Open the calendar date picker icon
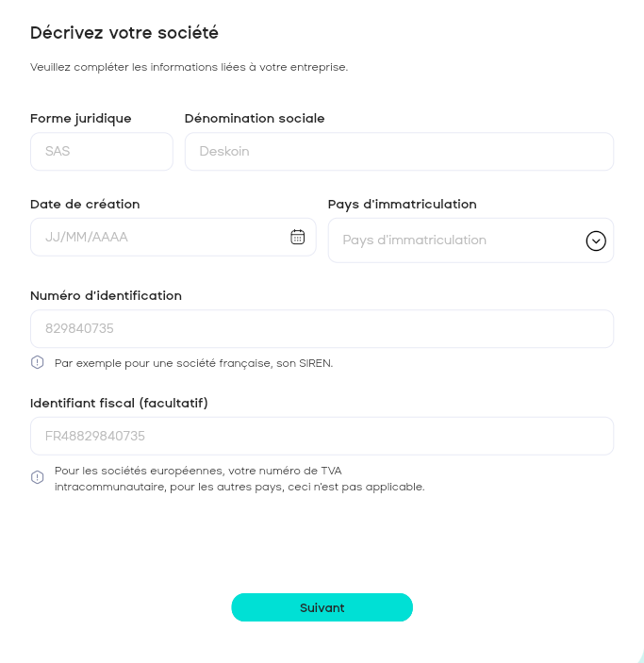This screenshot has width=644, height=663. (x=297, y=237)
